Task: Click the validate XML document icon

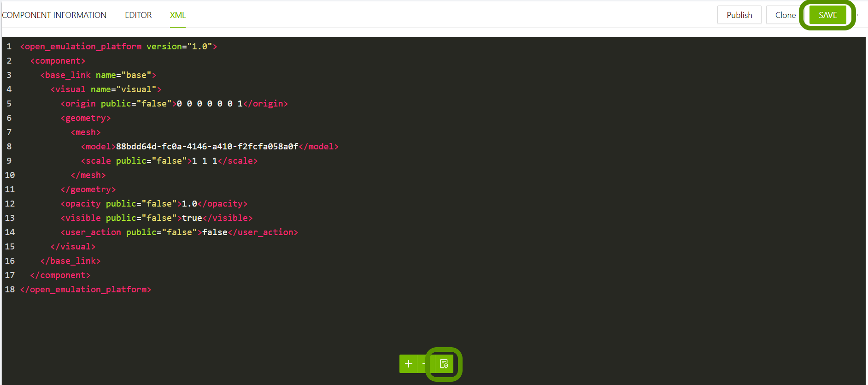Action: click(x=444, y=364)
